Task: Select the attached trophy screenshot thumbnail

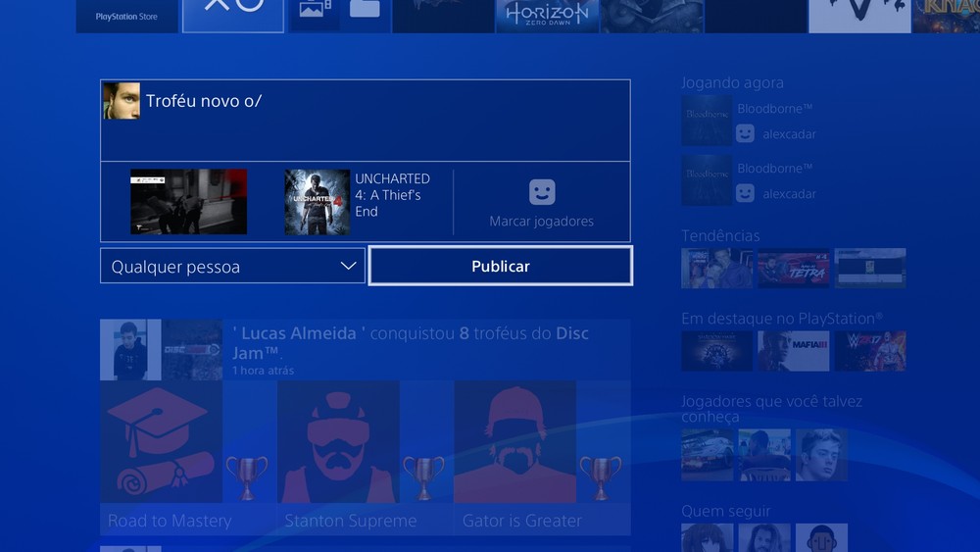Action: 189,201
